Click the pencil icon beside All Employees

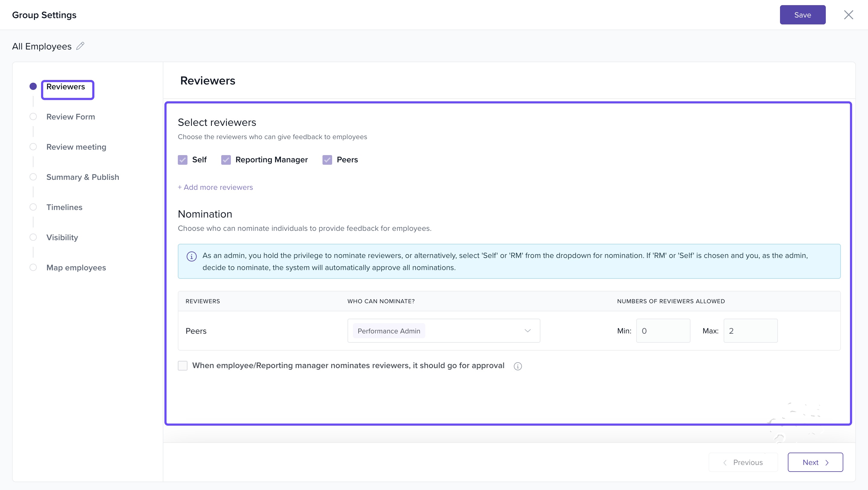tap(80, 46)
